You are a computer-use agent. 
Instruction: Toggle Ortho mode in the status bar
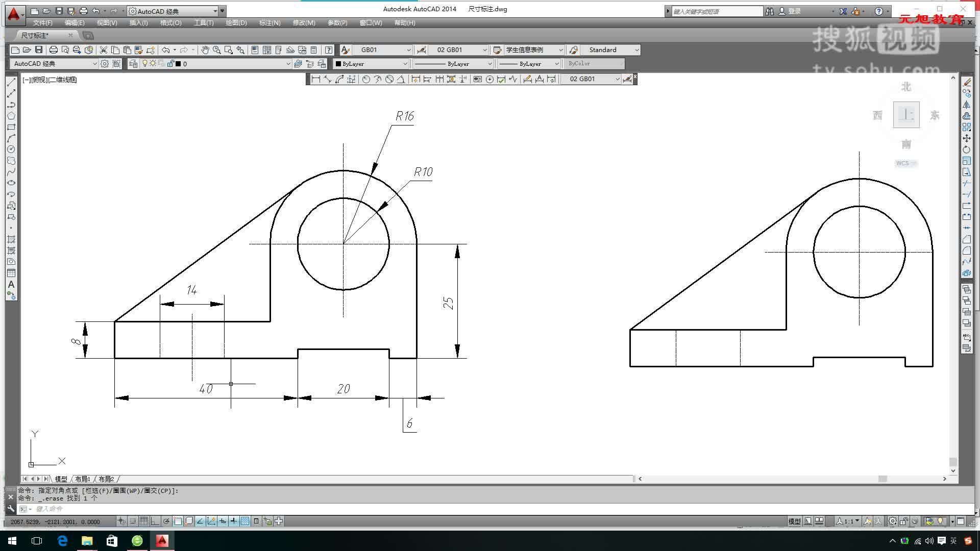[154, 521]
